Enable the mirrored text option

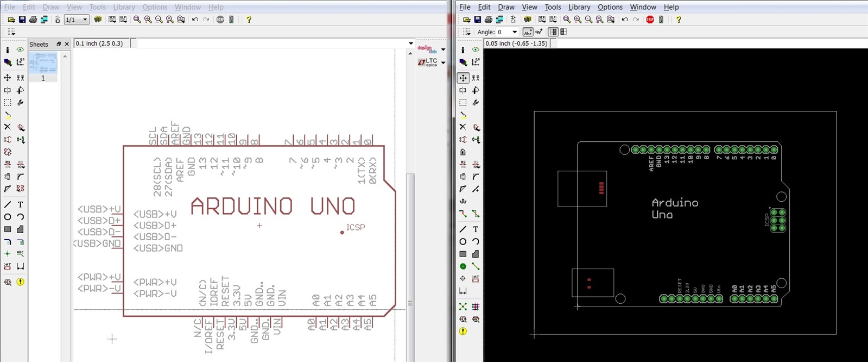pos(539,32)
